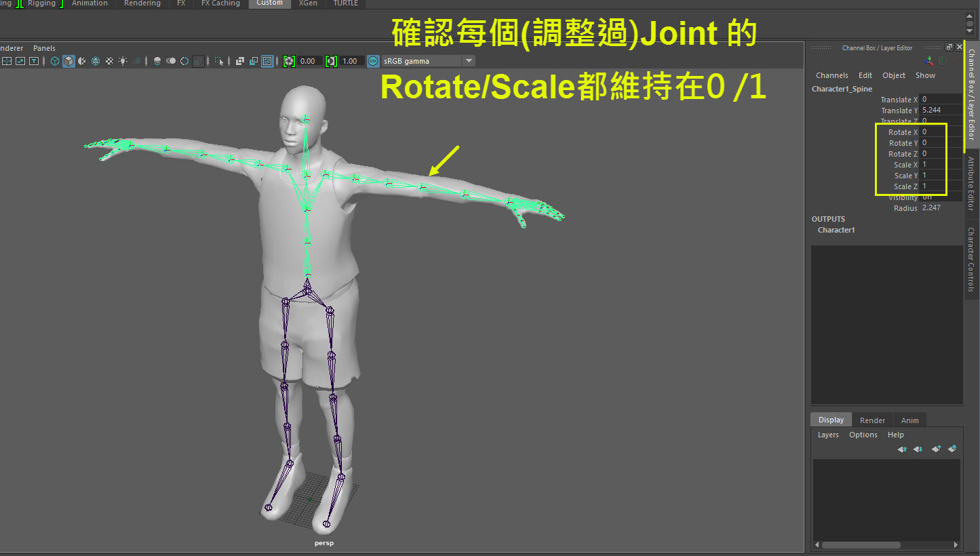980x556 pixels.
Task: Toggle viewport shadows icon
Action: click(137, 61)
